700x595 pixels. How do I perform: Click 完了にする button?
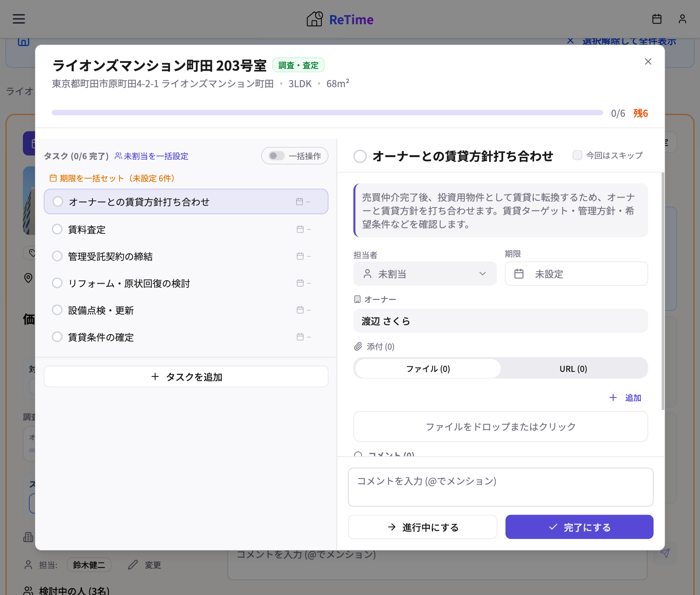click(x=579, y=527)
